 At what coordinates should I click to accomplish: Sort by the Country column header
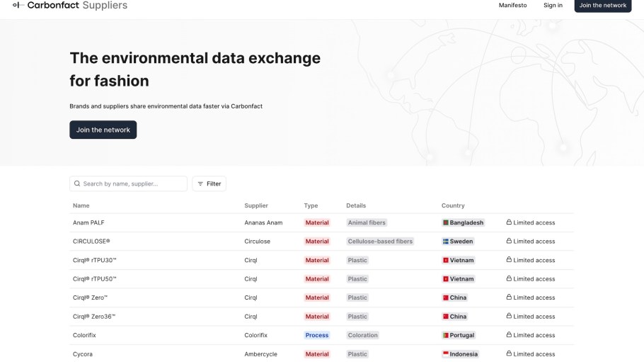point(453,205)
